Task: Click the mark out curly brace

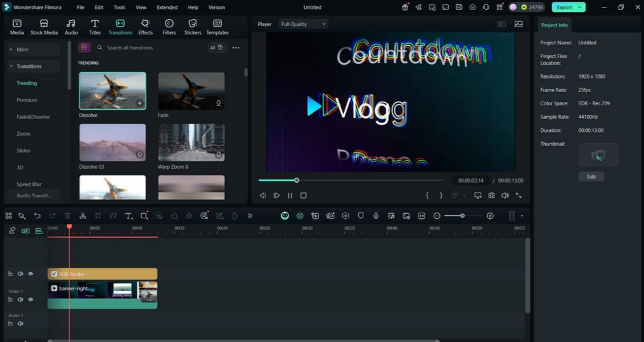Action: [x=441, y=195]
